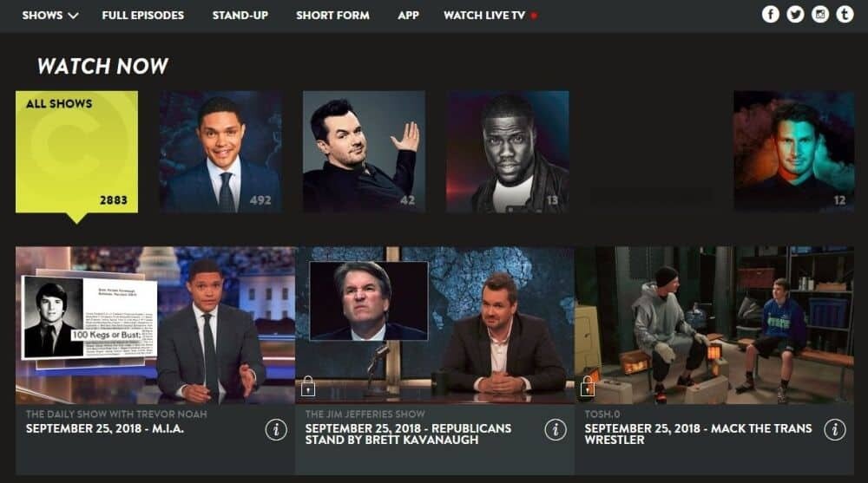Screen dimensions: 868x483
Task: Go to Full Episodes section
Action: pos(143,16)
